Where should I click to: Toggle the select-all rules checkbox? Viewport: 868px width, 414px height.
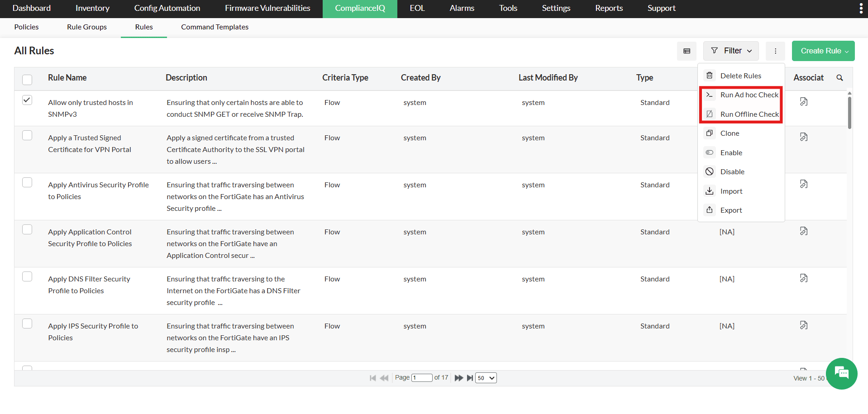[x=27, y=80]
